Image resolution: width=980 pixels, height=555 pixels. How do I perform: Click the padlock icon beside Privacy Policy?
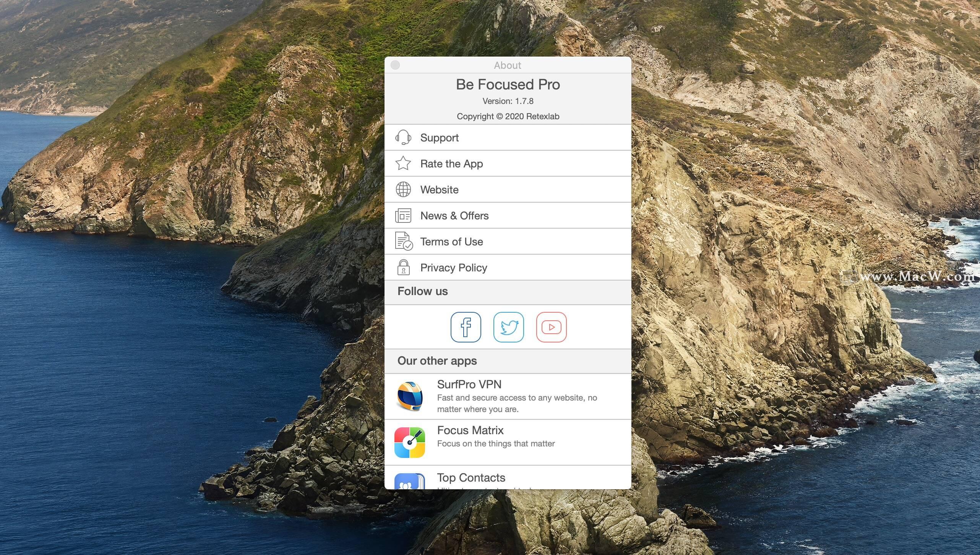coord(403,267)
